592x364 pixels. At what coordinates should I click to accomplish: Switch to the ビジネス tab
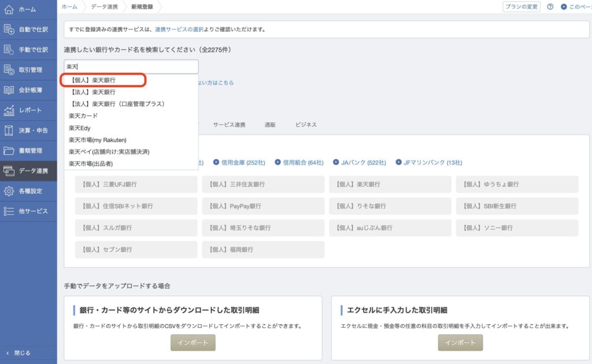click(x=306, y=125)
